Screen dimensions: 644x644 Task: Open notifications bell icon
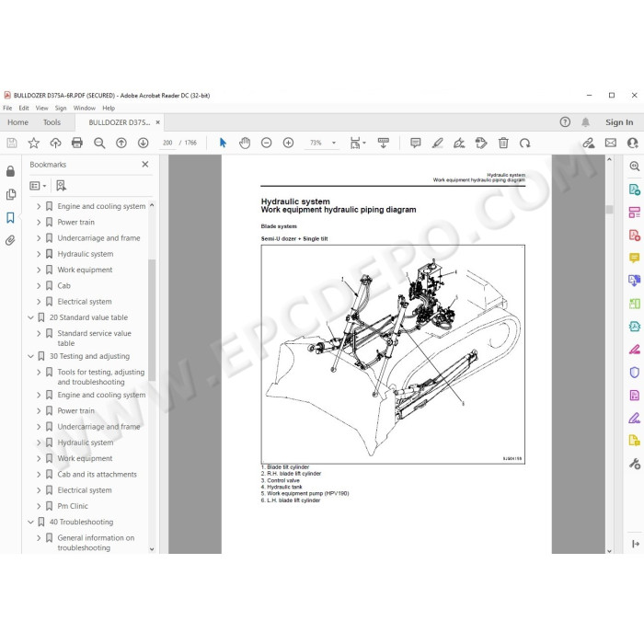coord(586,122)
